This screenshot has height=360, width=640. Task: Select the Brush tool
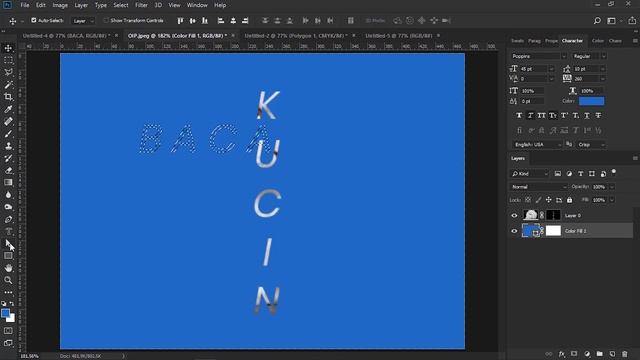(8, 134)
